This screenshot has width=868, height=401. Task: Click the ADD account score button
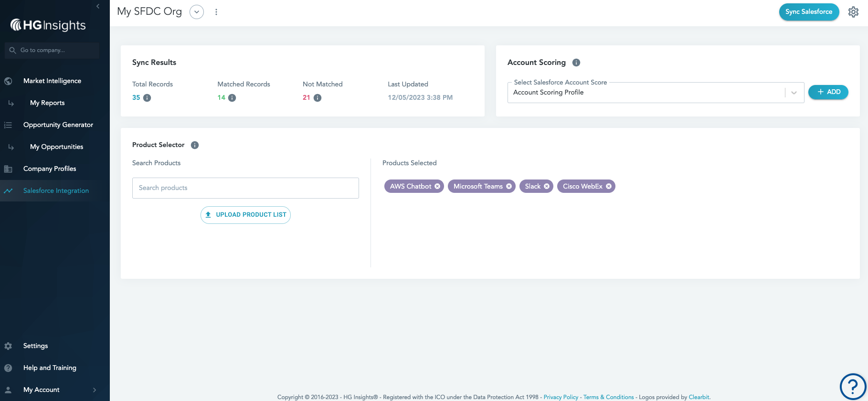(x=828, y=92)
